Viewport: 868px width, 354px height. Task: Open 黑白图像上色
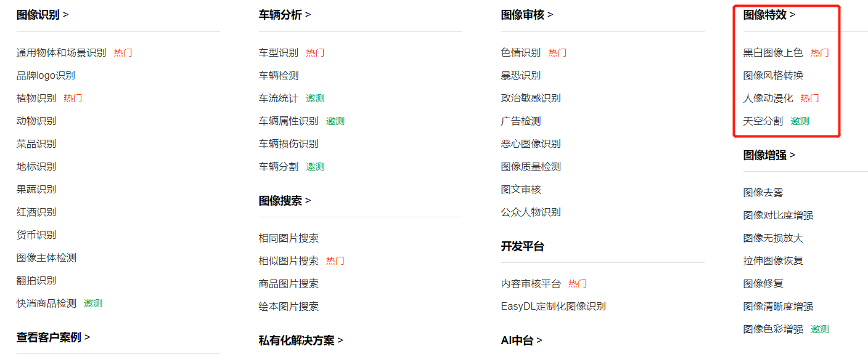[773, 53]
